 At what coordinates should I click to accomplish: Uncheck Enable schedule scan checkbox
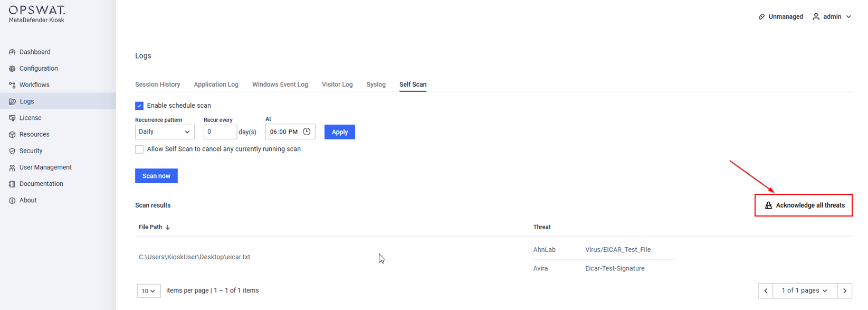coord(139,106)
